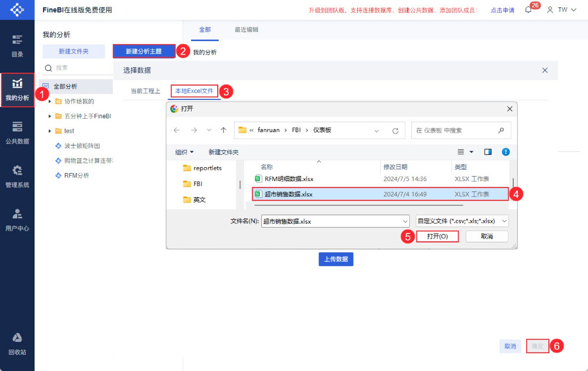Cancel the file open dialog

click(487, 236)
